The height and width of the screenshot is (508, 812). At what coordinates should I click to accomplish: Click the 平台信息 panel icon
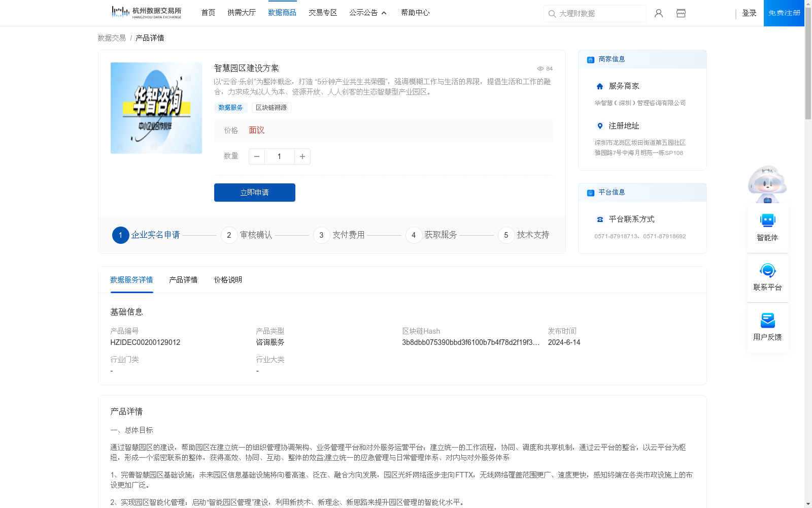(x=591, y=193)
